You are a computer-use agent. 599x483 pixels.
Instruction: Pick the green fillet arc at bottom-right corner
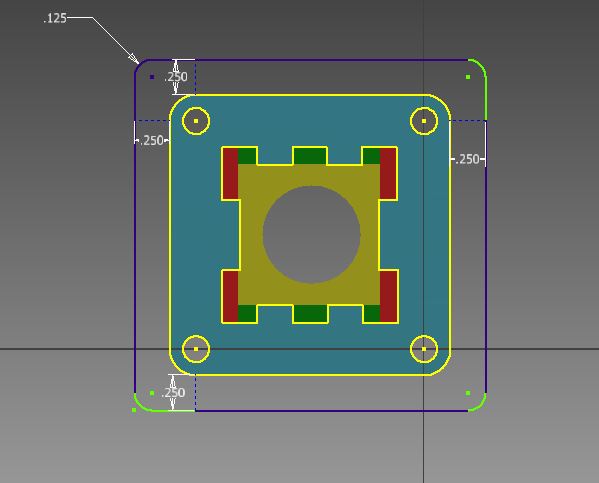point(481,406)
